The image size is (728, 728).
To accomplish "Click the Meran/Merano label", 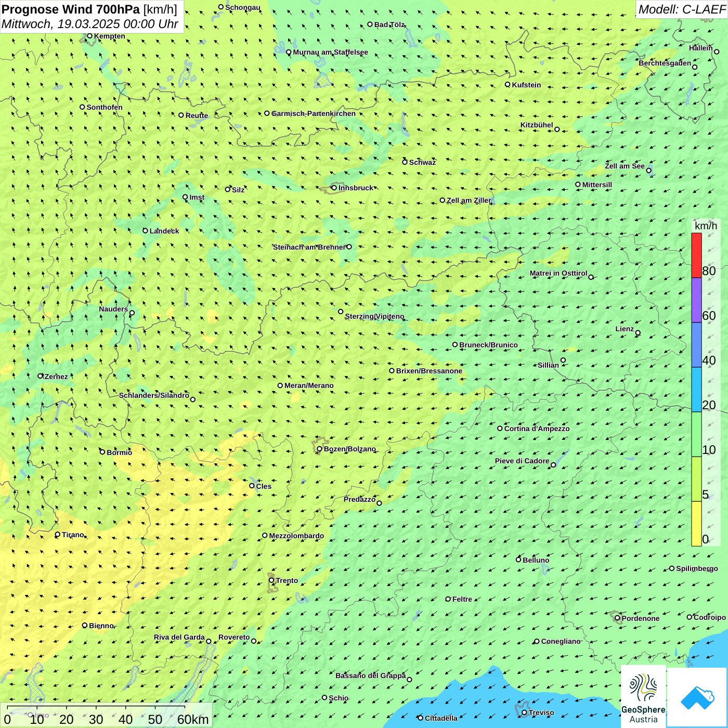I will 309,385.
